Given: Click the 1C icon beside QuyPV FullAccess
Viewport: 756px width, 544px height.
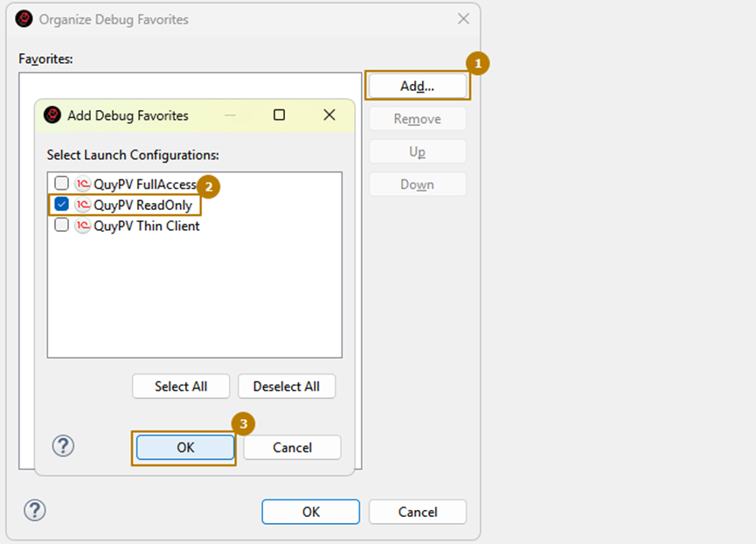Looking at the screenshot, I should click(83, 185).
